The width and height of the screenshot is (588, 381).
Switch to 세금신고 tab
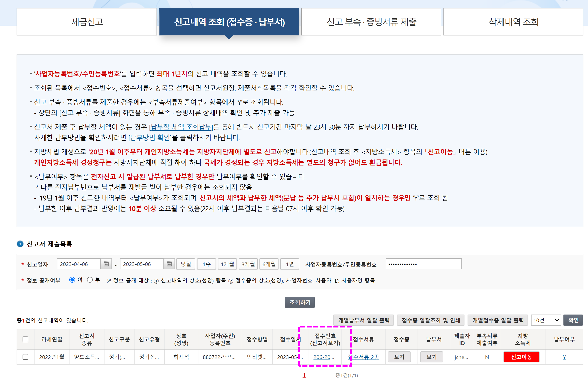(87, 22)
